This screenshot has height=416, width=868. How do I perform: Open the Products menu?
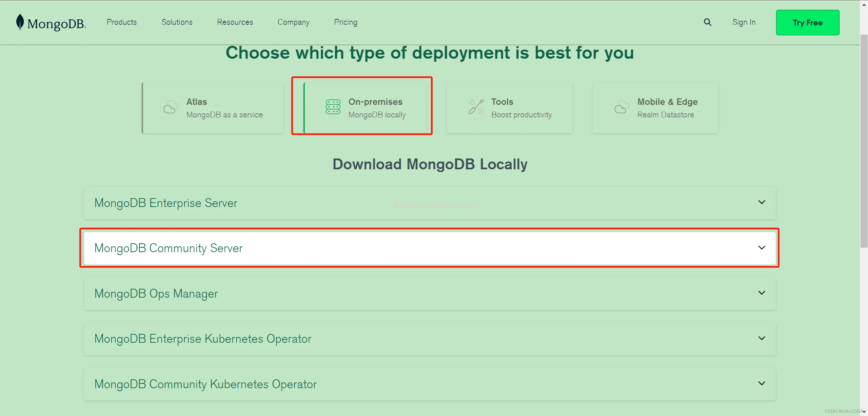(x=121, y=22)
